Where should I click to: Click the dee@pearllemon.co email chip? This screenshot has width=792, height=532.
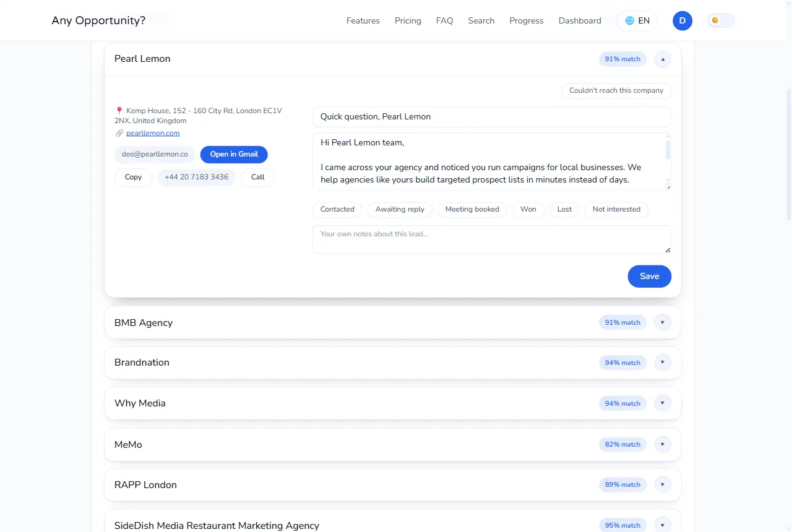click(x=155, y=154)
